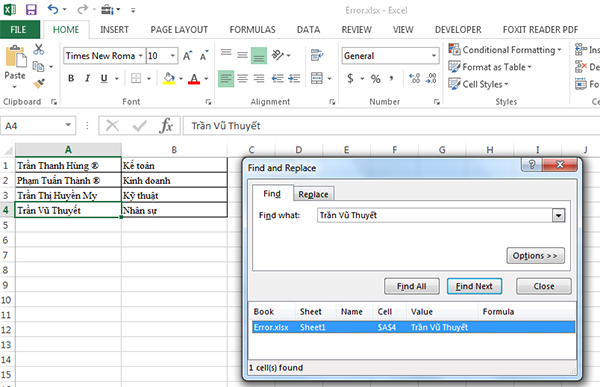
Task: Open the font name dropdown
Action: point(141,56)
